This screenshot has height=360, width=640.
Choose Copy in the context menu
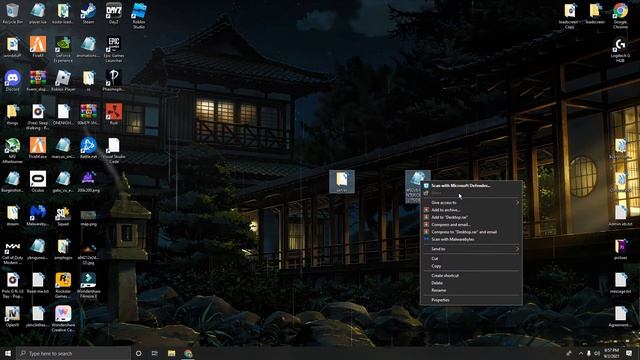(x=471, y=266)
